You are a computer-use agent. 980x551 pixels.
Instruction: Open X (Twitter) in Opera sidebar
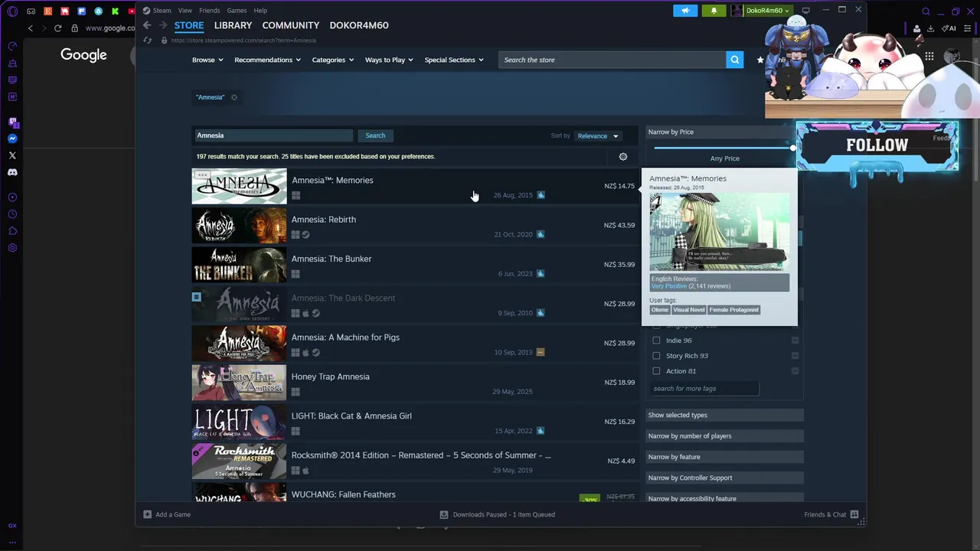tap(12, 155)
